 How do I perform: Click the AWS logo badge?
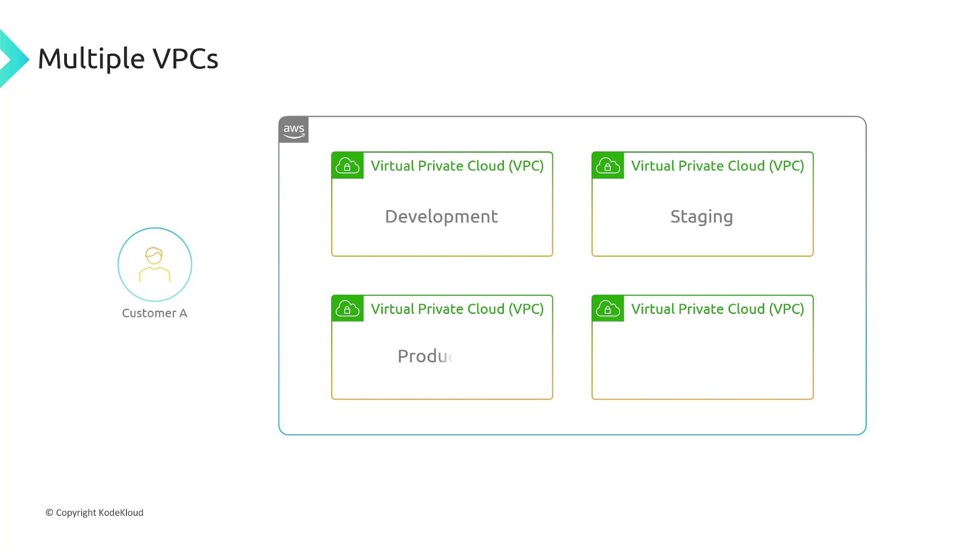[x=293, y=130]
